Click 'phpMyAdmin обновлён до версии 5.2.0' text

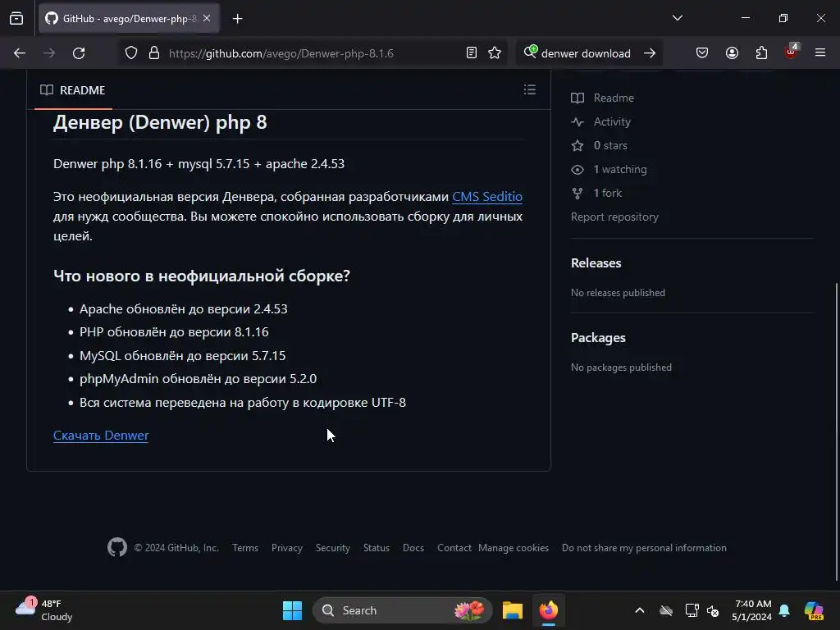tap(199, 379)
